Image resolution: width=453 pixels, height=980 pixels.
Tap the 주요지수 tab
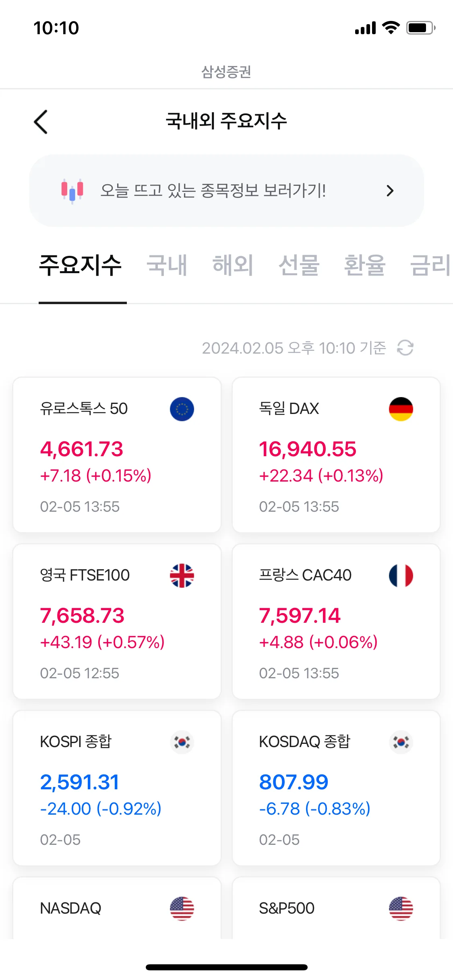click(x=81, y=266)
